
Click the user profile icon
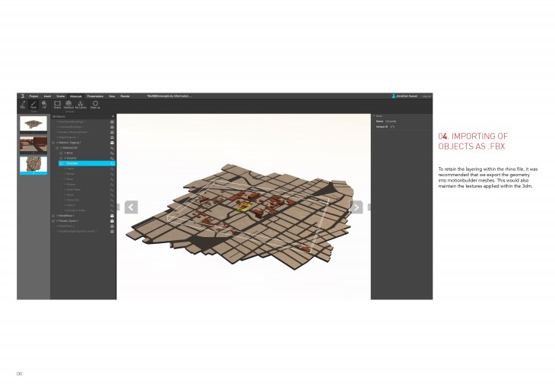click(394, 96)
